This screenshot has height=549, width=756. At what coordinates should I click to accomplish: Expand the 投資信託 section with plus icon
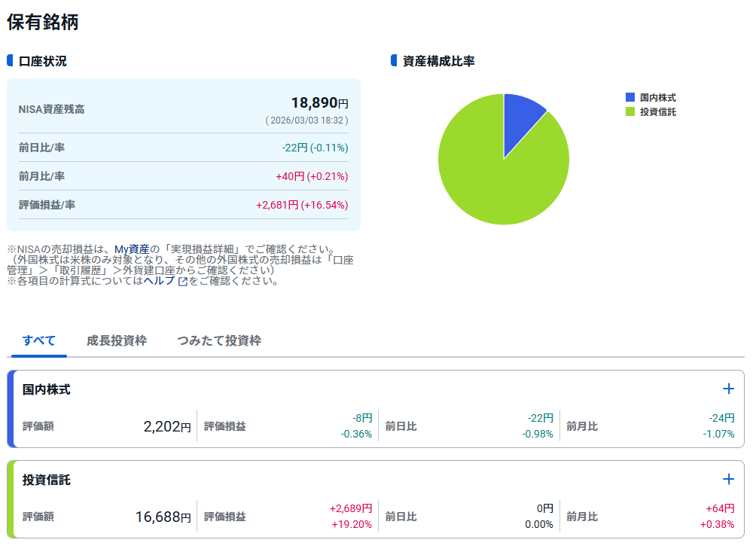coord(728,479)
